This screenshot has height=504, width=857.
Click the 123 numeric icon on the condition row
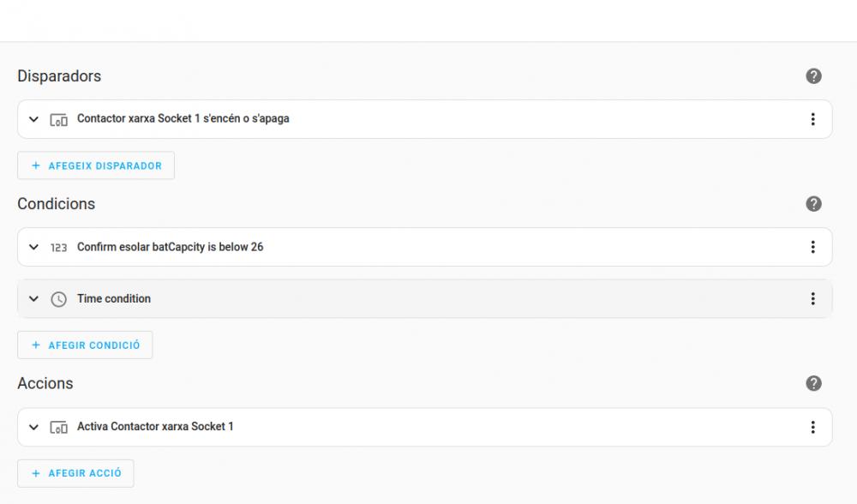[58, 248]
